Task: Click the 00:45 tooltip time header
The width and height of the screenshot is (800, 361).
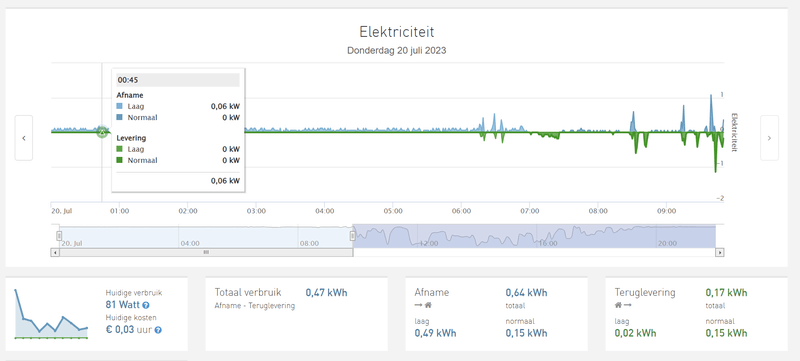Action: [178, 80]
